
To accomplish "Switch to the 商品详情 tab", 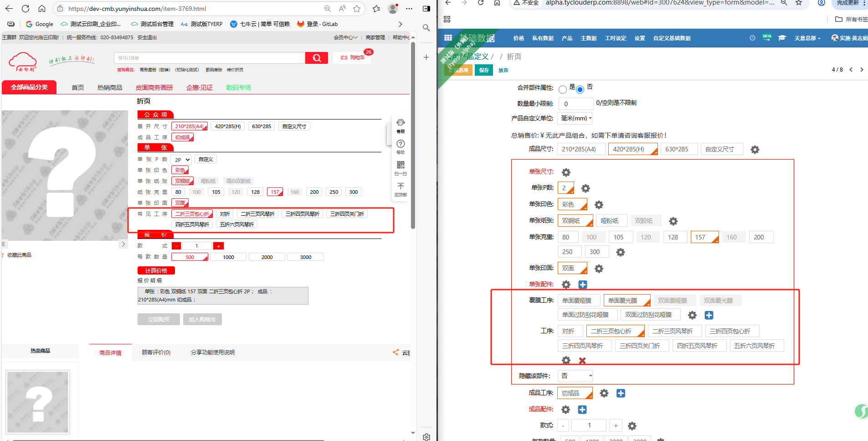I will click(110, 353).
